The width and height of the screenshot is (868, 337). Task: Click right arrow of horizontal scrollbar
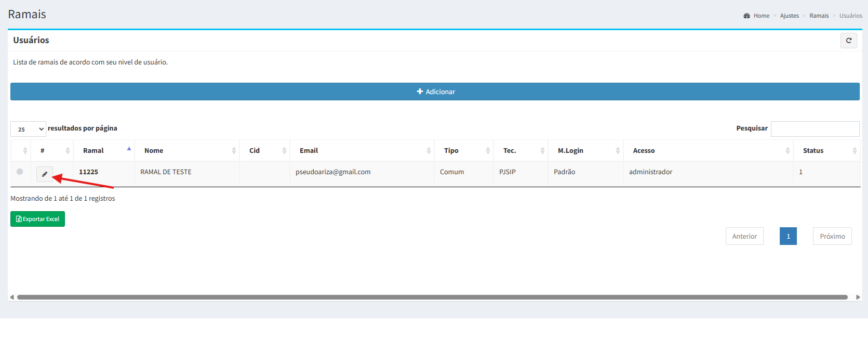[x=858, y=297]
